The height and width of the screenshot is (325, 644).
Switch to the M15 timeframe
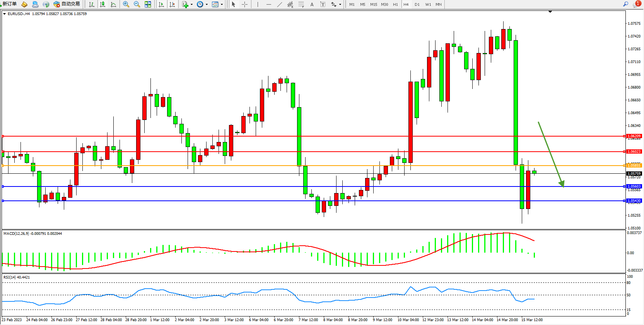(373, 4)
